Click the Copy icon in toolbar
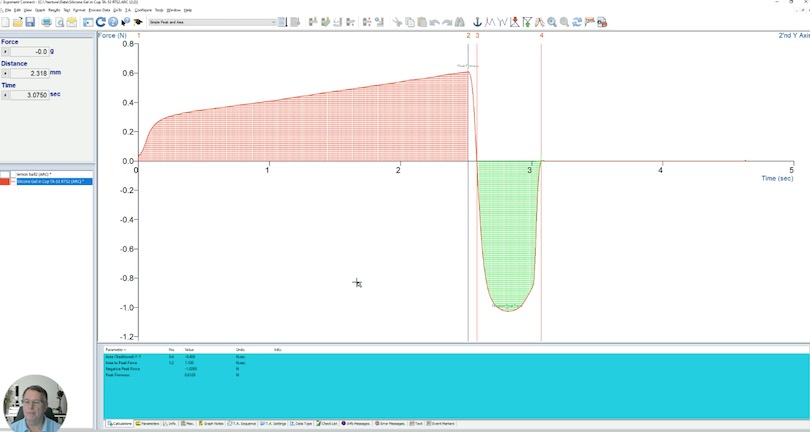This screenshot has height=432, width=810. point(410,22)
